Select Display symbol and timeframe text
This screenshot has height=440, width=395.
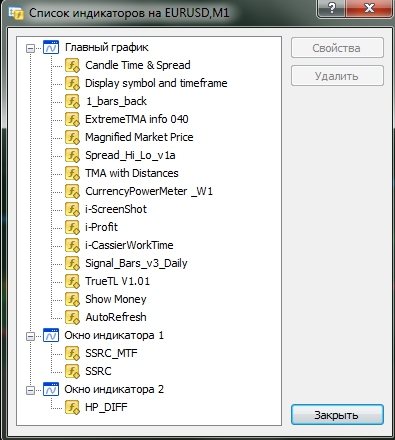(156, 83)
